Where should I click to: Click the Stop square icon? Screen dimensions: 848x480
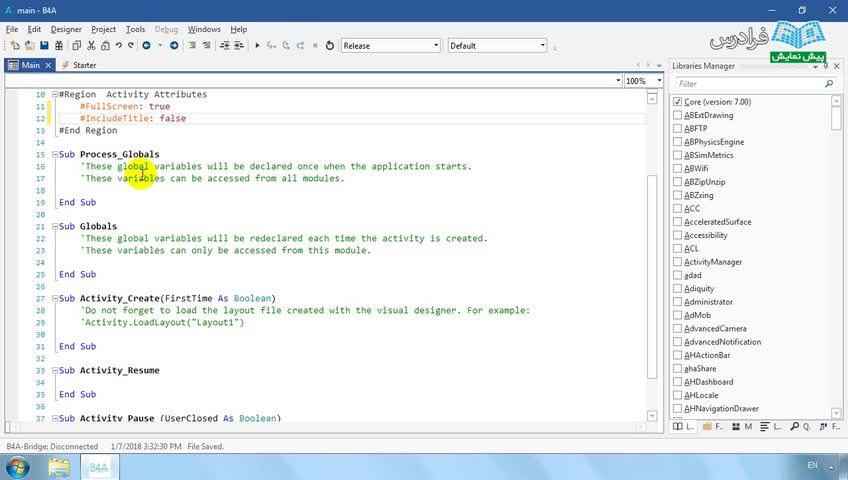[315, 46]
